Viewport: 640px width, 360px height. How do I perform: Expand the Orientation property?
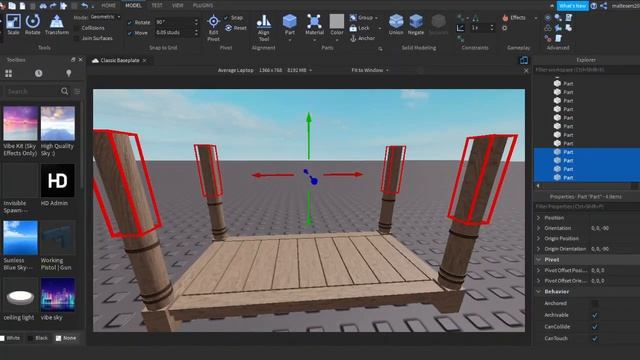(538, 228)
